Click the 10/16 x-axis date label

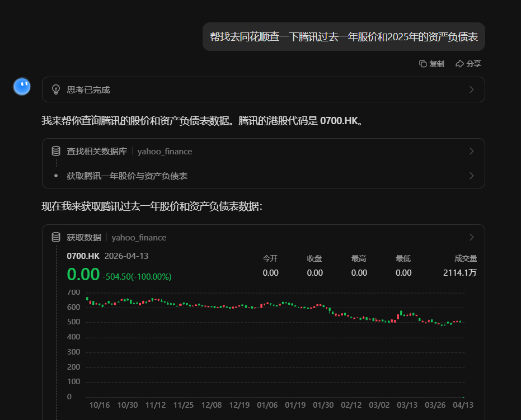pyautogui.click(x=100, y=405)
